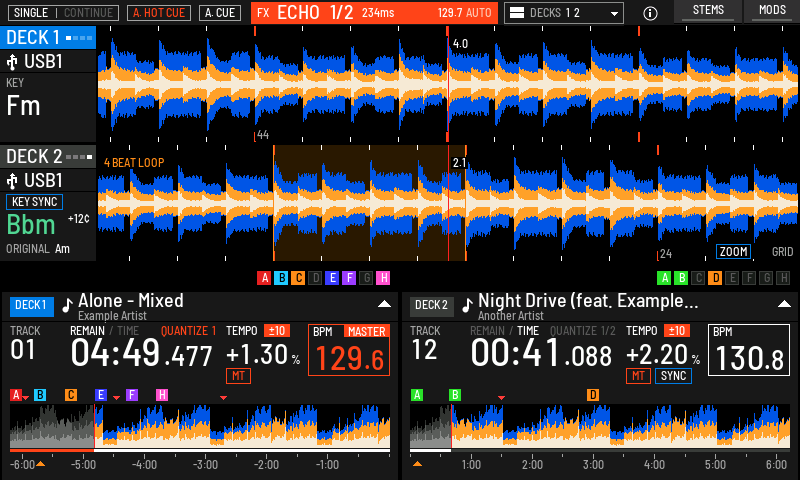
Task: Select DECK2 label in track panel
Action: 431,306
